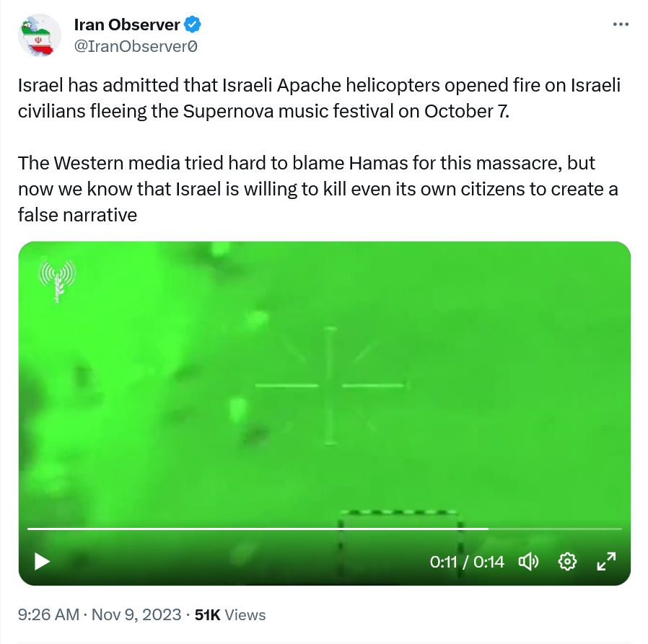648x644 pixels.
Task: Click the 0:11 / 0:14 time display
Action: click(x=467, y=562)
